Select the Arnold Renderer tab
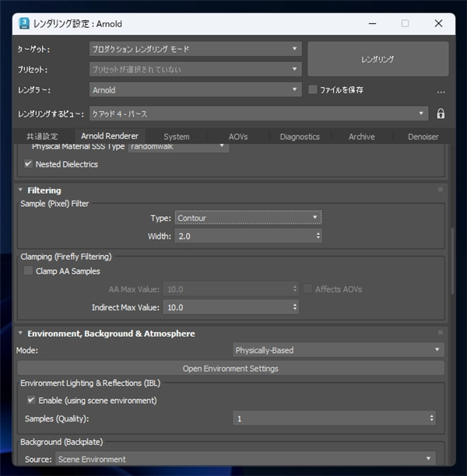 click(x=110, y=136)
